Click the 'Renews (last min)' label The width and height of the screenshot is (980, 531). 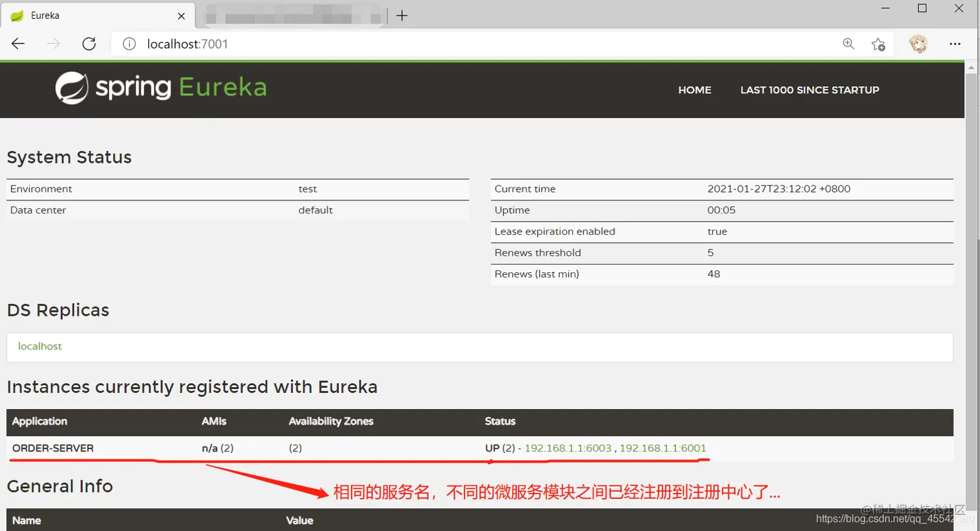(x=537, y=274)
